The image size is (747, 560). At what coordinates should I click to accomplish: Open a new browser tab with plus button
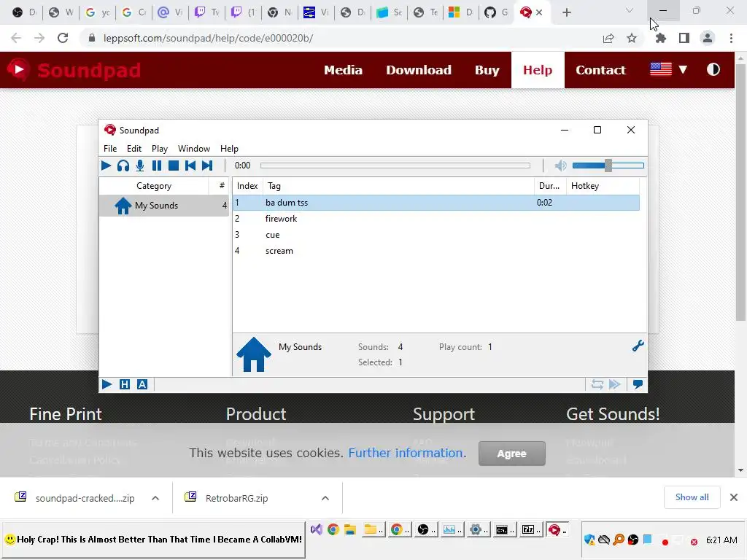pos(566,12)
